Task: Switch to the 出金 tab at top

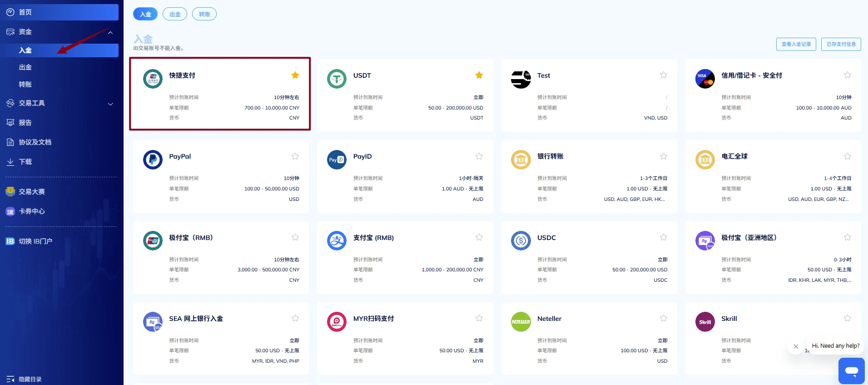Action: pyautogui.click(x=175, y=14)
